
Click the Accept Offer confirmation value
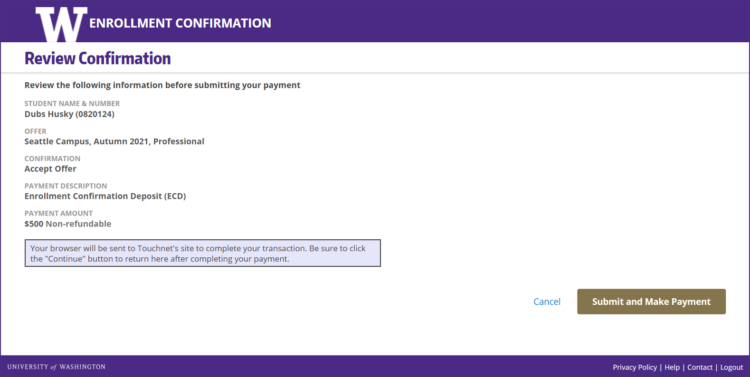pos(50,168)
